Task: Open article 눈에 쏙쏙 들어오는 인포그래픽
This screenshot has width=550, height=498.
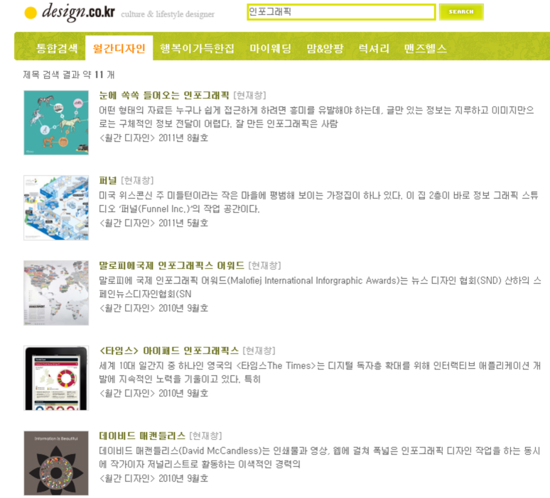Action: [164, 95]
